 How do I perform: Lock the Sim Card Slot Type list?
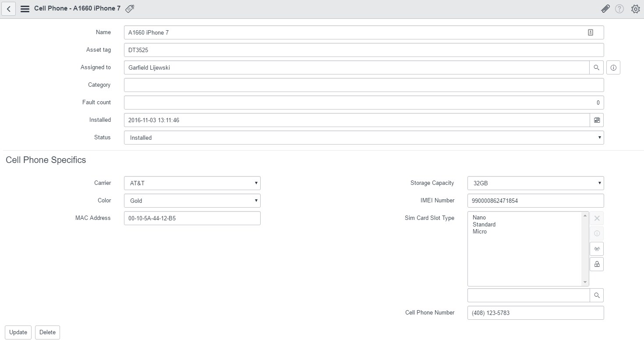tap(597, 264)
